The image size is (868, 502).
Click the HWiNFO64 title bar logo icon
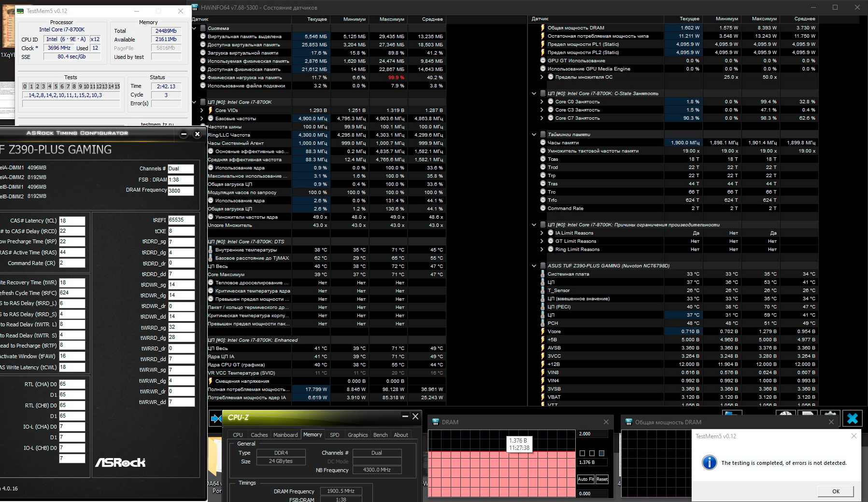(x=195, y=7)
